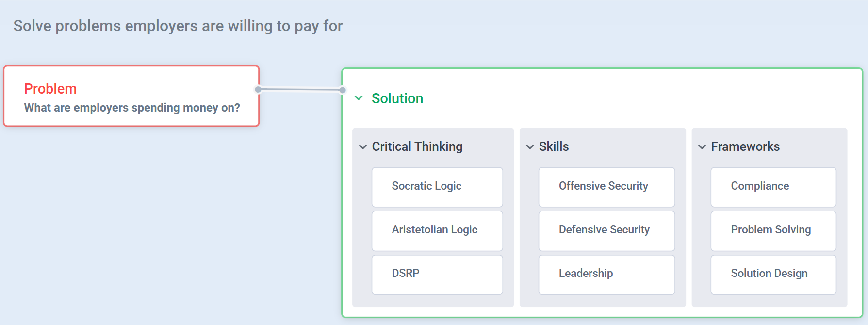Select the Aristetolian Logic card
This screenshot has width=868, height=325.
point(437,230)
